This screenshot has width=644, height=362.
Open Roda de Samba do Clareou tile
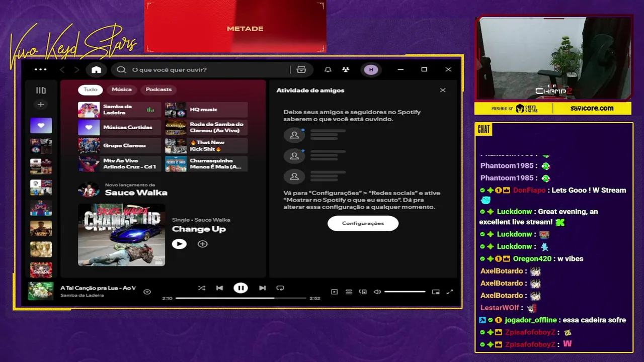tap(206, 128)
